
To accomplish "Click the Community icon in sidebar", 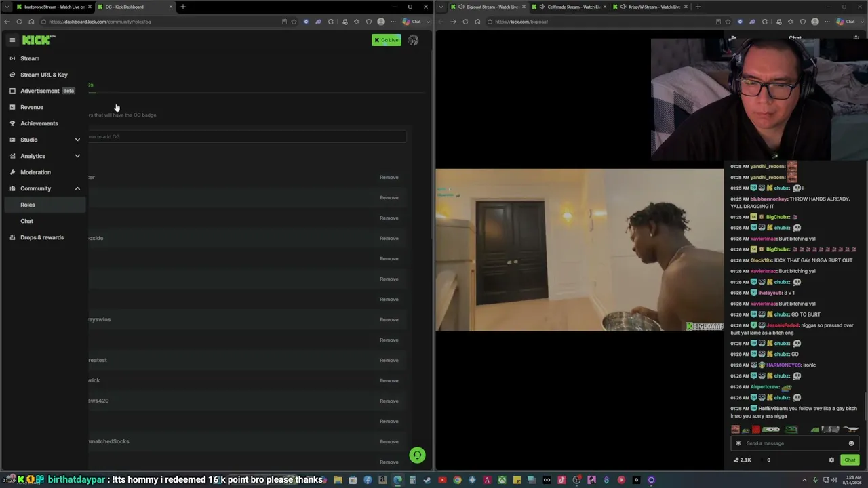I will click(12, 188).
